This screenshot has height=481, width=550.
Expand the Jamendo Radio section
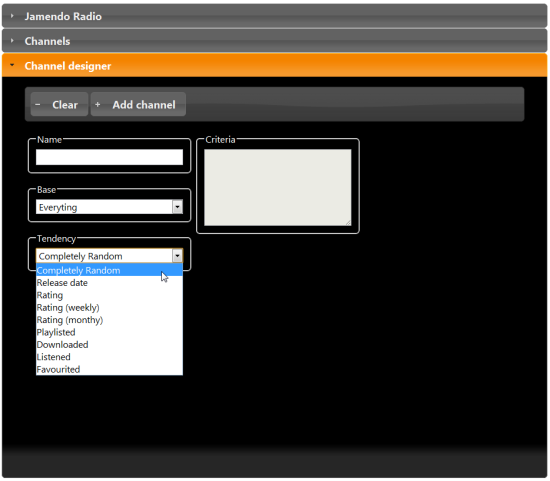(x=274, y=16)
